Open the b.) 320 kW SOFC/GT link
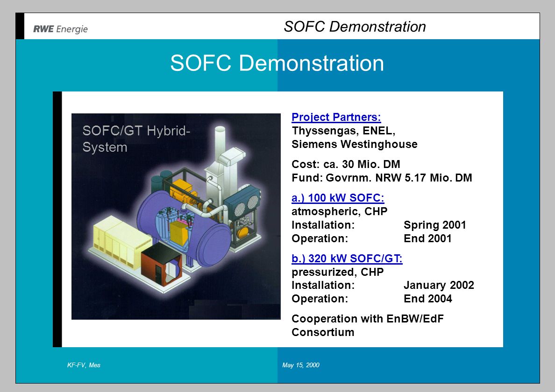Viewport: 555px width, 392px height. 347,259
